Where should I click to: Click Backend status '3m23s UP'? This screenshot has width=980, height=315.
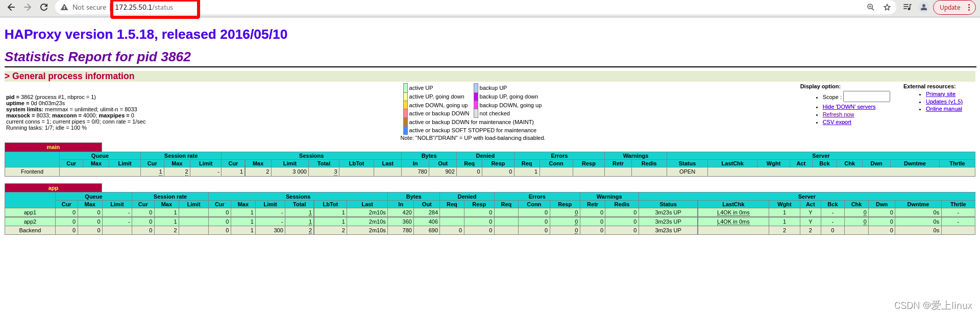click(x=668, y=230)
